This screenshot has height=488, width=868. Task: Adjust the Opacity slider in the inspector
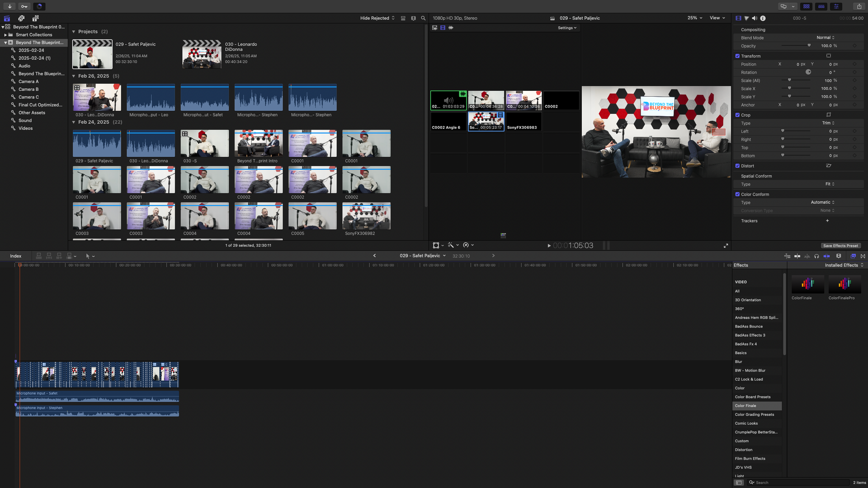click(809, 46)
